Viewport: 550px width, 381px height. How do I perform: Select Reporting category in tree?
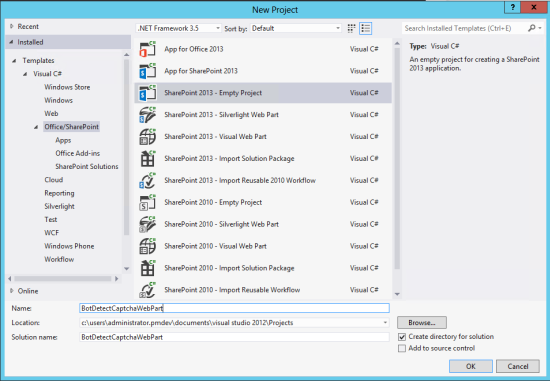(59, 193)
